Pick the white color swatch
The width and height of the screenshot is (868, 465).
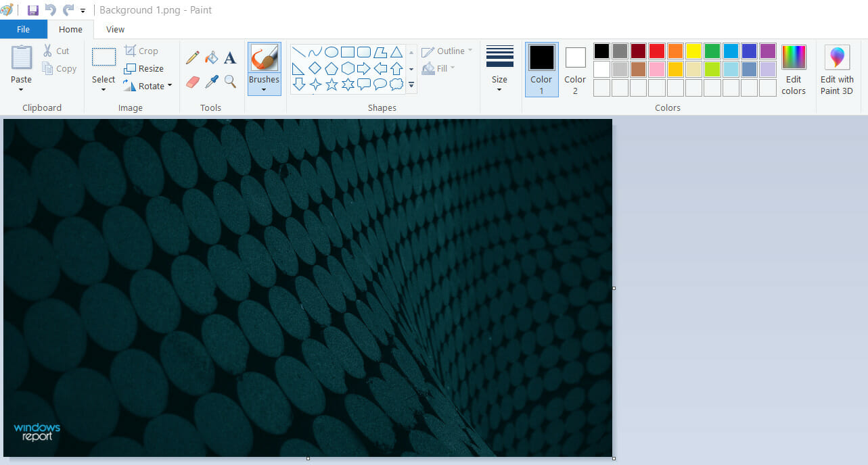point(602,69)
